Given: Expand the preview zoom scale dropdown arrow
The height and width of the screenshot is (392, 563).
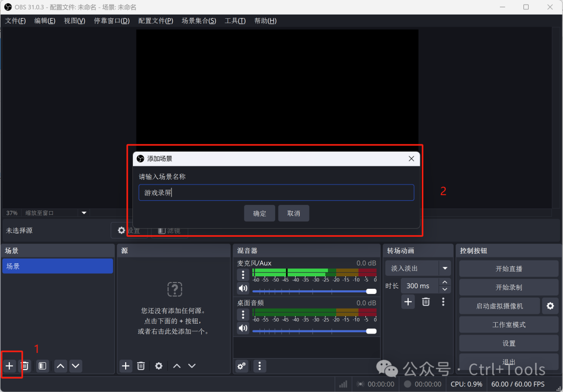Looking at the screenshot, I should [x=83, y=213].
